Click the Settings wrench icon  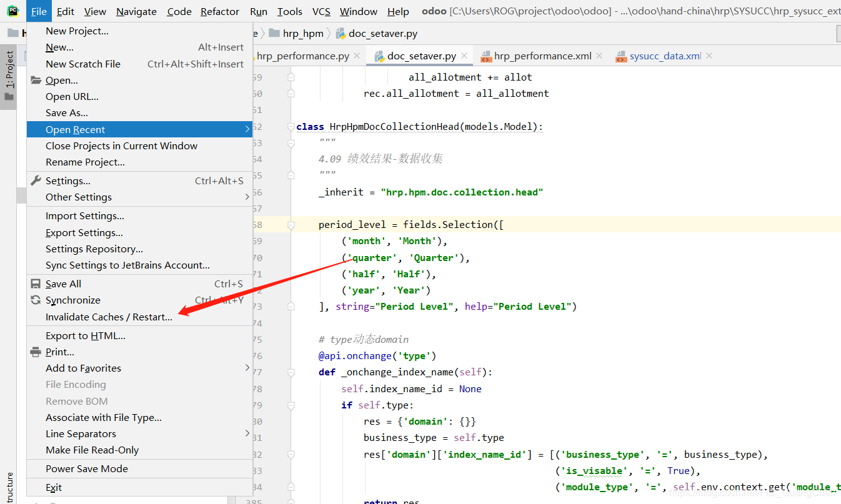[x=36, y=180]
